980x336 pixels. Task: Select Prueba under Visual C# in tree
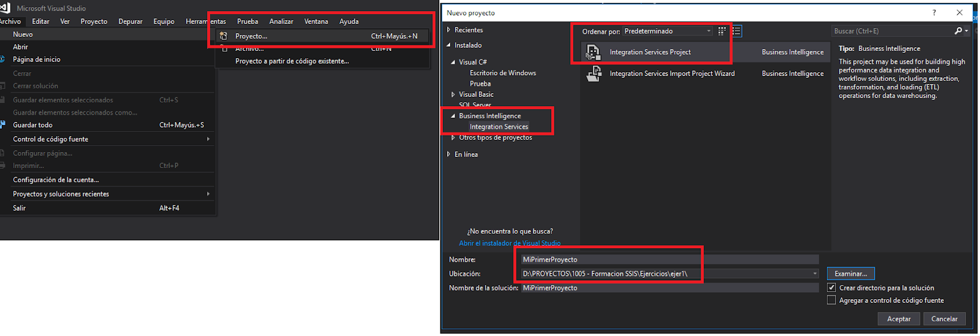[480, 84]
